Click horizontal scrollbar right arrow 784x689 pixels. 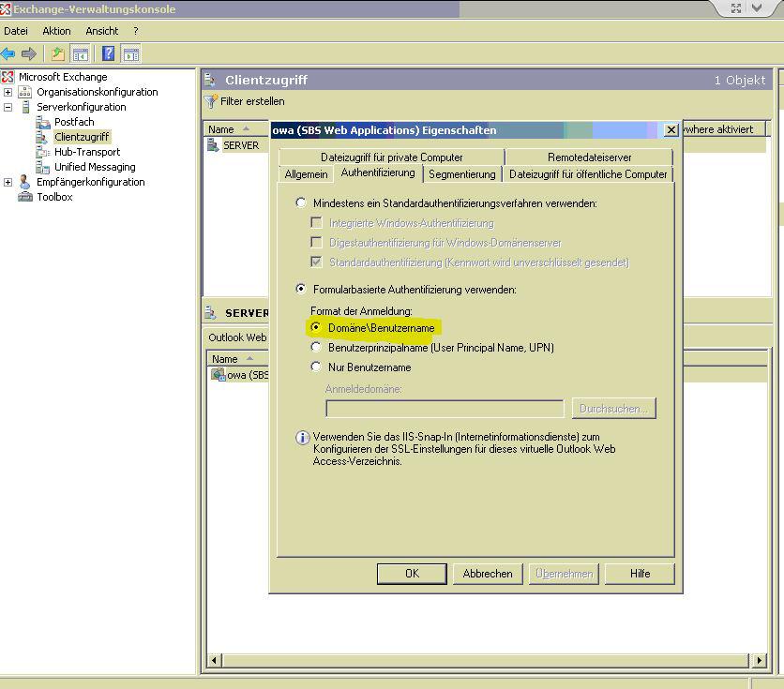(x=759, y=660)
